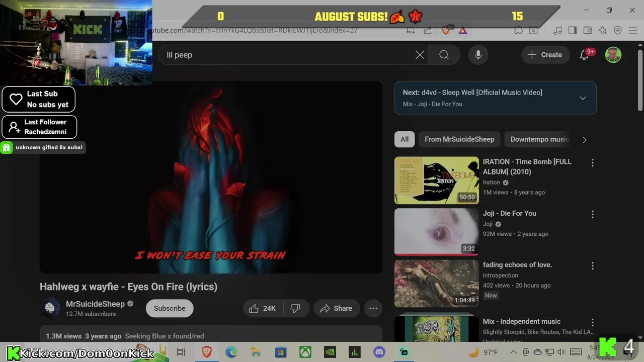Screen dimensions: 644x362
Task: Open options for IRATION Time Bomb video
Action: [x=592, y=163]
